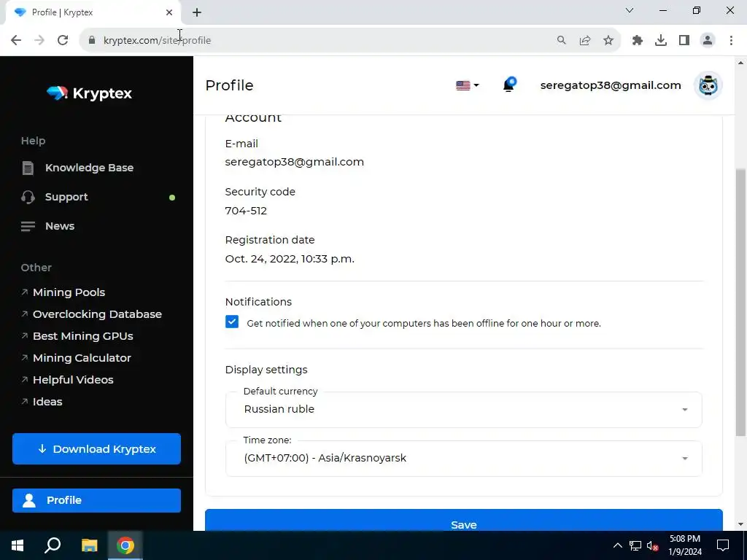Open Knowledge Base from sidebar
This screenshot has width=747, height=560.
[89, 168]
